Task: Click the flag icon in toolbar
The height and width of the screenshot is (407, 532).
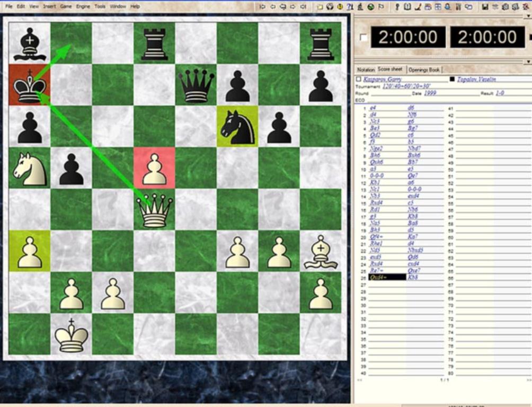Action: coord(381,7)
